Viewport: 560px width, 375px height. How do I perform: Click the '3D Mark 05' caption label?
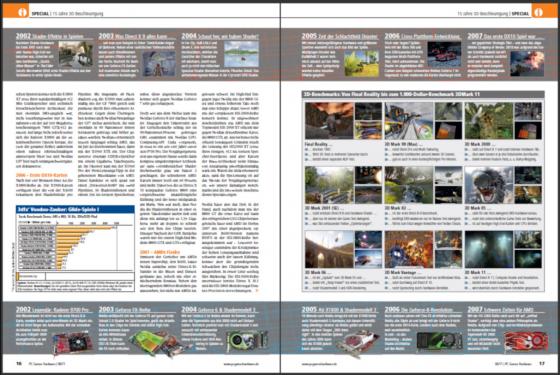coord(478,208)
